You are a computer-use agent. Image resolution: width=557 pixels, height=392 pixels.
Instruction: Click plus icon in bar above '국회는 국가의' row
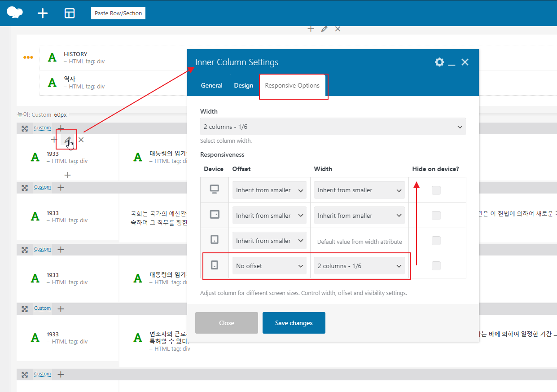click(x=61, y=187)
